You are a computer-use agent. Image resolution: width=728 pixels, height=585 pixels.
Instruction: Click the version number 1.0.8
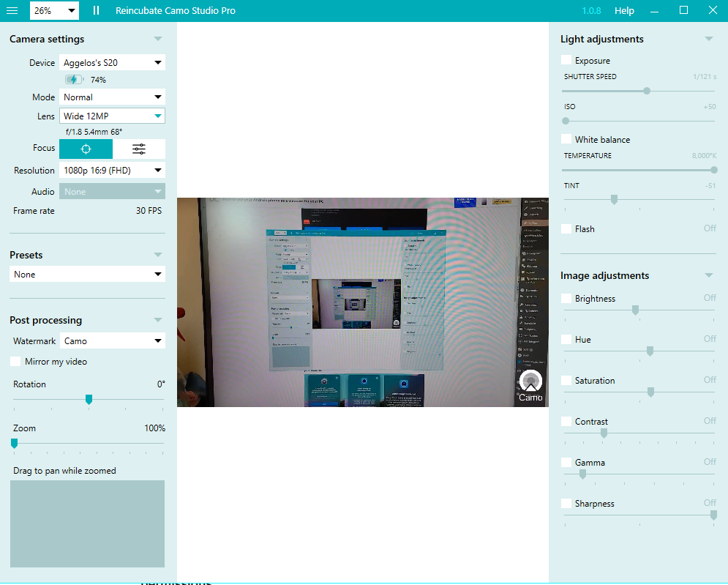(x=591, y=10)
